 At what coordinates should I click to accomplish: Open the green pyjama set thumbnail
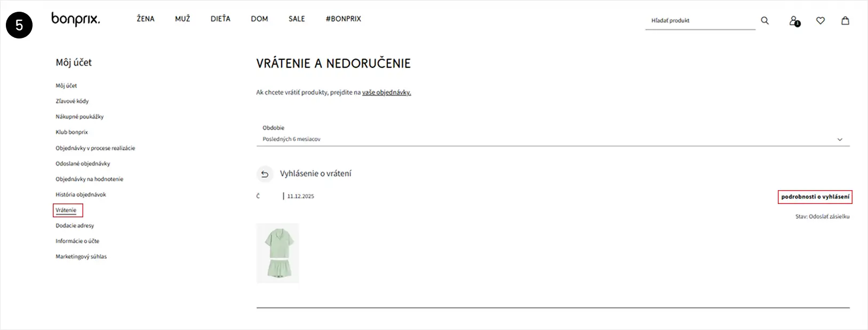(x=277, y=253)
